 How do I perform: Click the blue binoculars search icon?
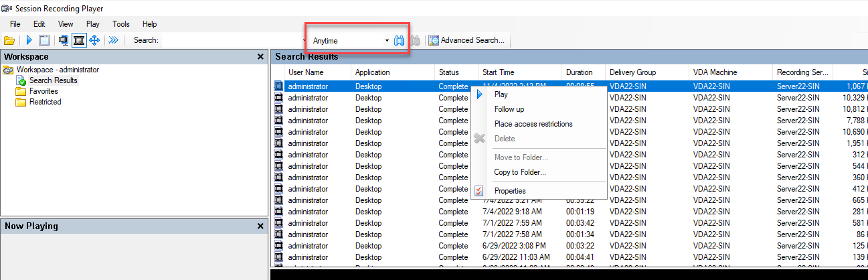pyautogui.click(x=400, y=40)
